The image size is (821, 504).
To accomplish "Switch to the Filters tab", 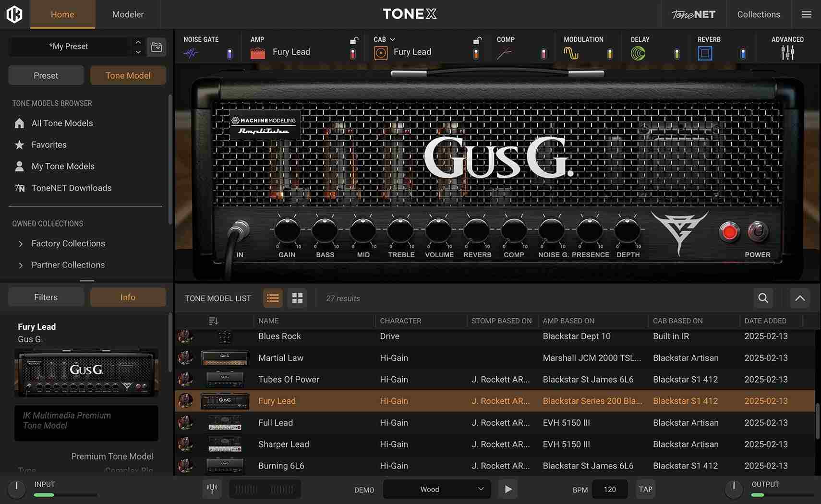I will click(46, 297).
